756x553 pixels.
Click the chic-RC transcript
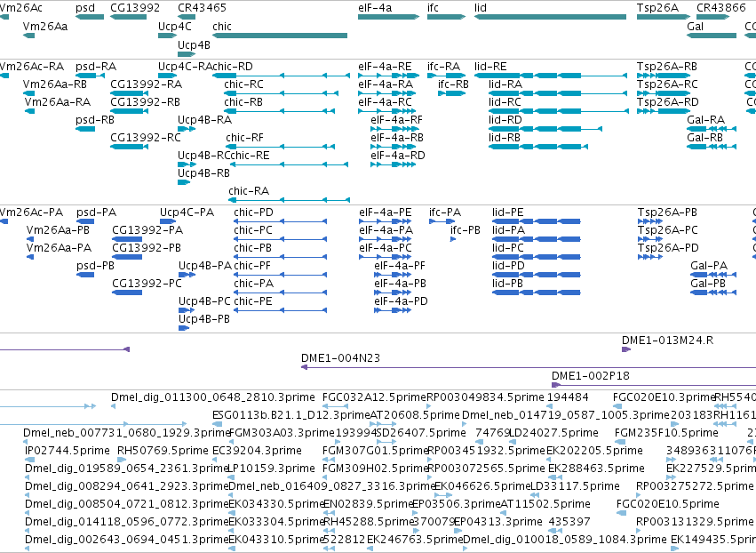coord(281,93)
